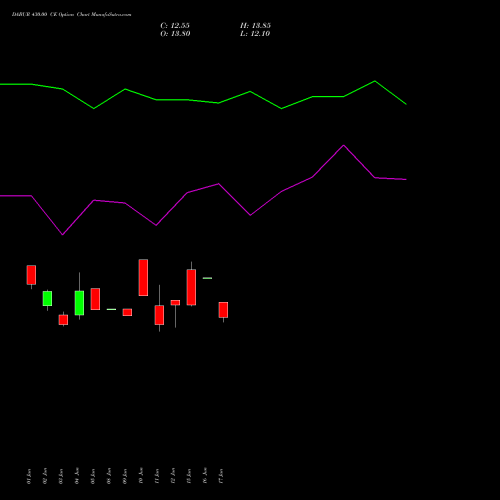Click the green candlestick above the 04 date
This screenshot has height=500, width=500.
(x=79, y=303)
